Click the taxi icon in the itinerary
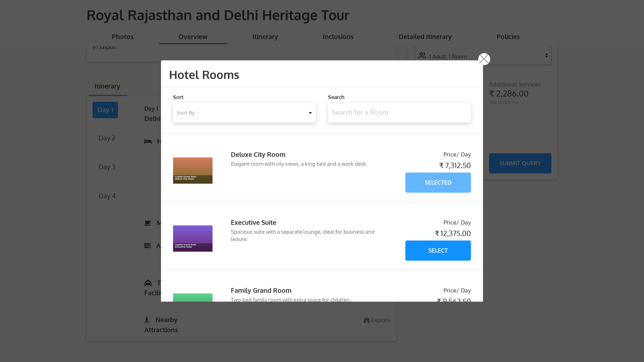This screenshot has height=362, width=644. [148, 283]
